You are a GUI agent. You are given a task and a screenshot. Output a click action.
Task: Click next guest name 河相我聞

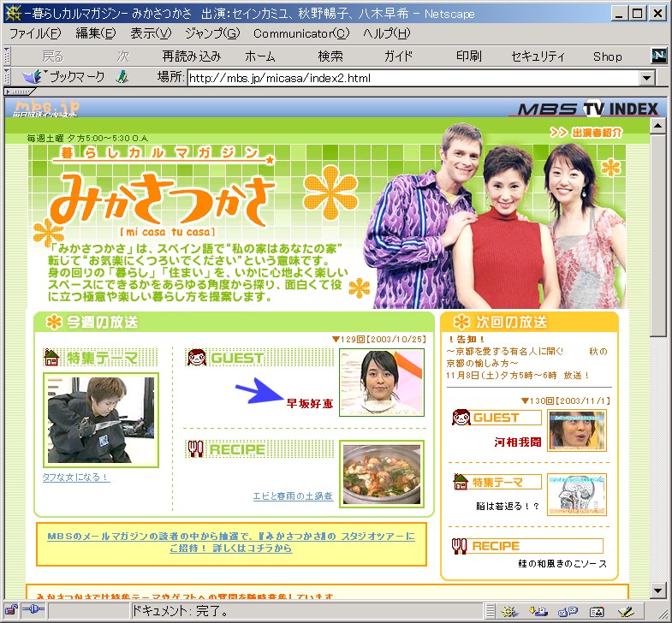(518, 442)
